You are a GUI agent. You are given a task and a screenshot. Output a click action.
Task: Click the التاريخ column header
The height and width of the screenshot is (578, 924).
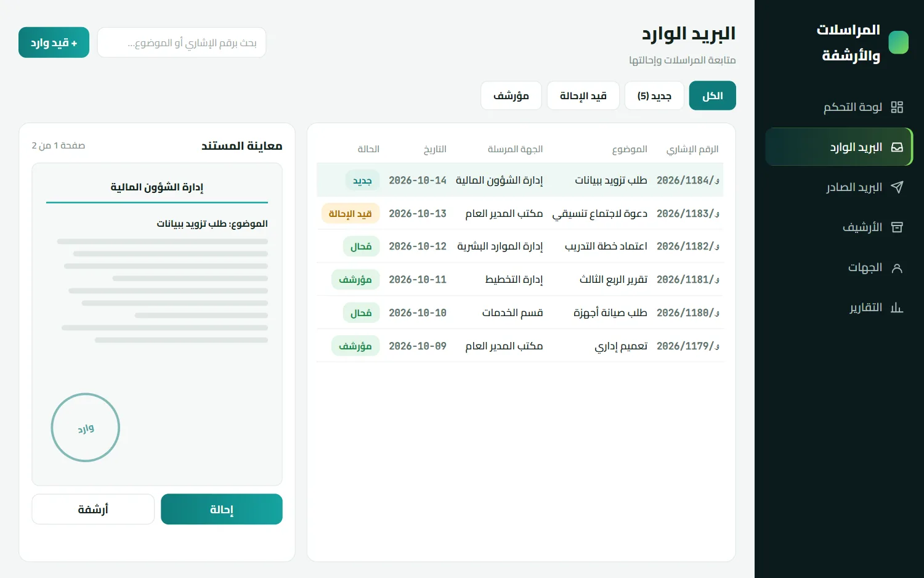coord(435,149)
